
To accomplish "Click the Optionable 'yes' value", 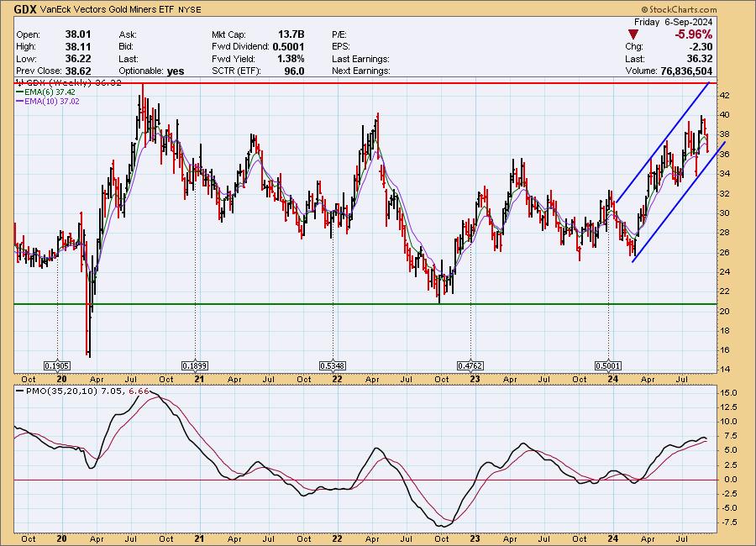I will (x=176, y=71).
